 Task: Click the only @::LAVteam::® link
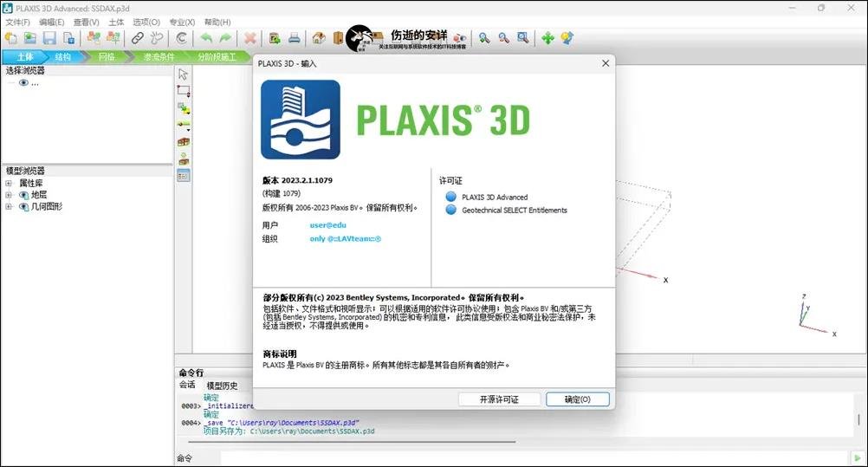tap(346, 239)
